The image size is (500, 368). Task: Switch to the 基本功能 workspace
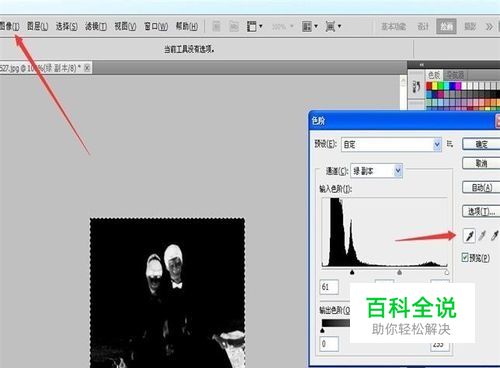[x=393, y=26]
